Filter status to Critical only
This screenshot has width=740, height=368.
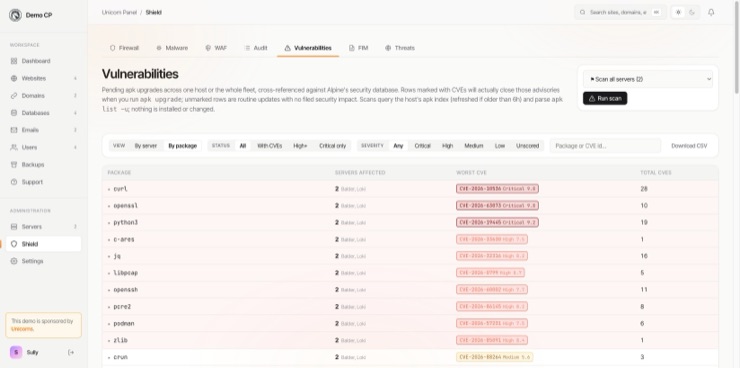(x=333, y=146)
